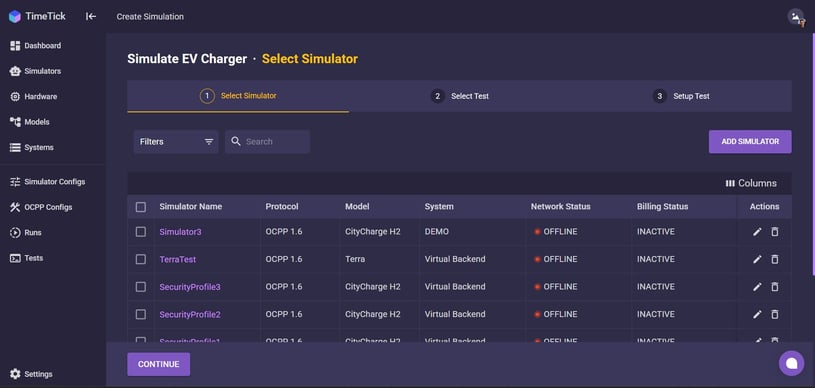Viewport: 815px width, 388px height.
Task: Click the search magnifier icon
Action: [x=236, y=141]
